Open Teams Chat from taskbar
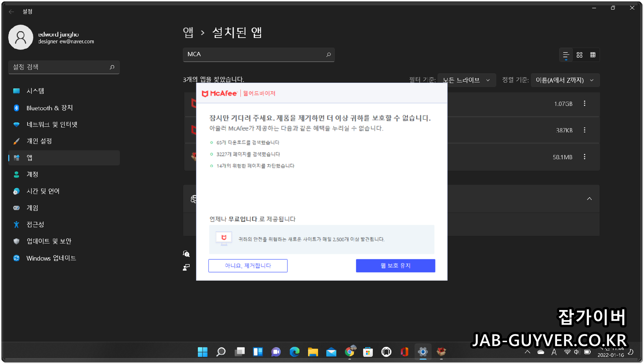 coord(276,352)
